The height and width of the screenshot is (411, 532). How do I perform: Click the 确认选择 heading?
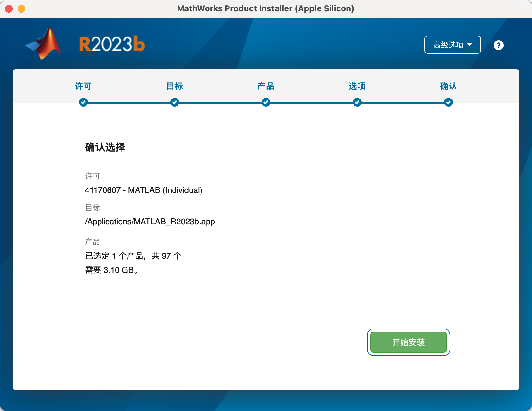pyautogui.click(x=105, y=147)
